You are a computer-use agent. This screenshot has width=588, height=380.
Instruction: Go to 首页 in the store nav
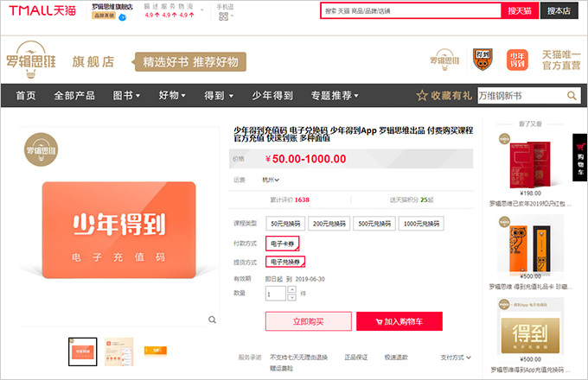click(x=25, y=96)
